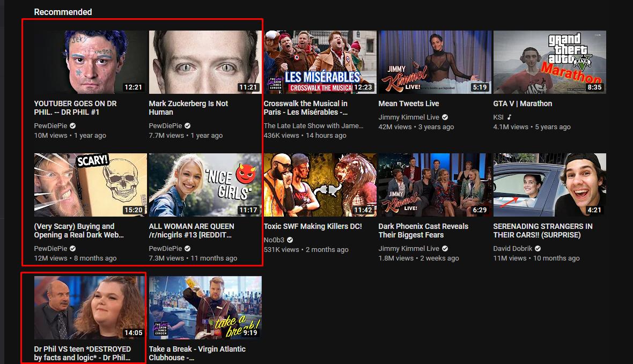Click '12M views • 8 months ago' text
Viewport: 633px width, 364px height.
76,258
